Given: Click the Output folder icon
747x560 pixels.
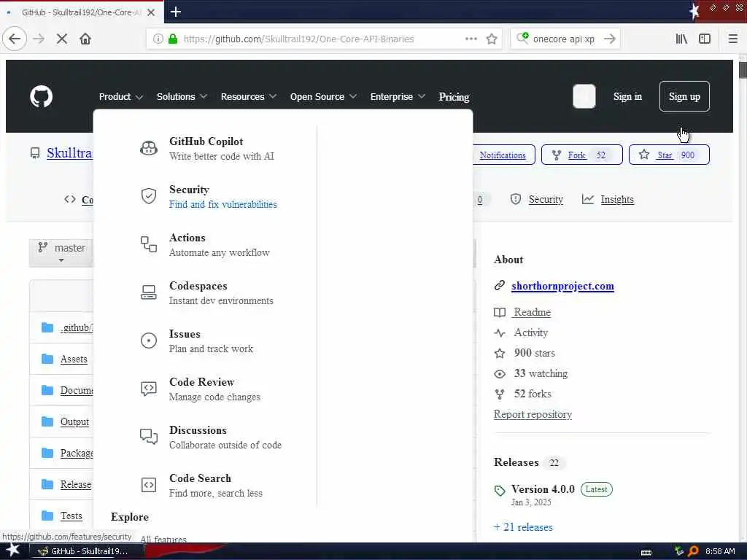Looking at the screenshot, I should click(47, 421).
